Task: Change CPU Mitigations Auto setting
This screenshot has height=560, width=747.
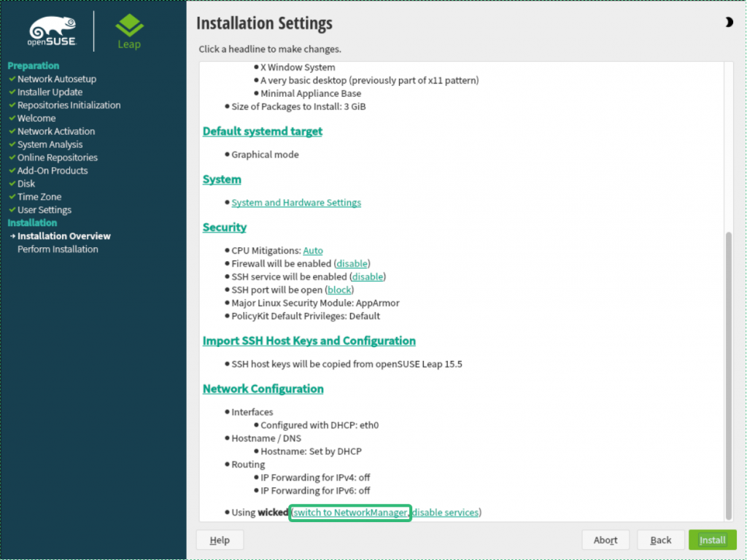Action: pos(313,250)
